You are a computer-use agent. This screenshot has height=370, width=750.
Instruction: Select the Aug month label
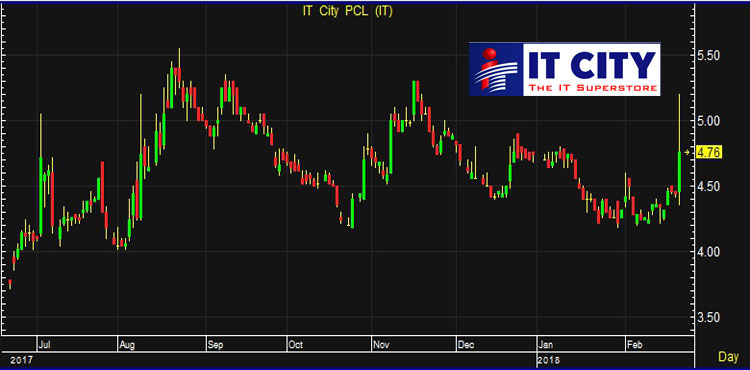(126, 344)
